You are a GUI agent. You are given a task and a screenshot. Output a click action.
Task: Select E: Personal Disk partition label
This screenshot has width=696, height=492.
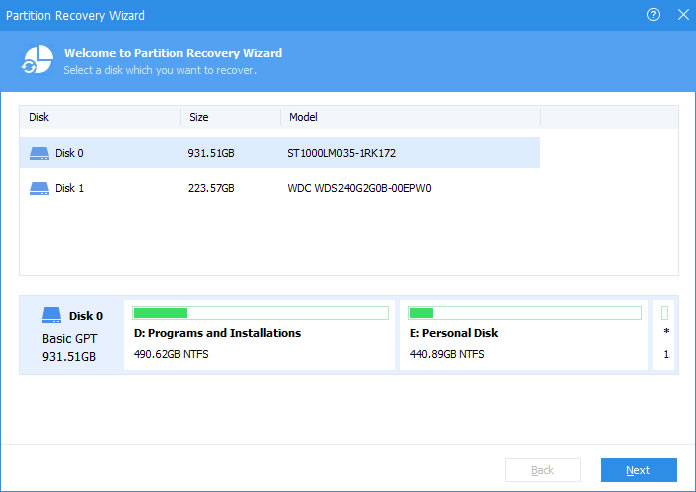click(454, 333)
